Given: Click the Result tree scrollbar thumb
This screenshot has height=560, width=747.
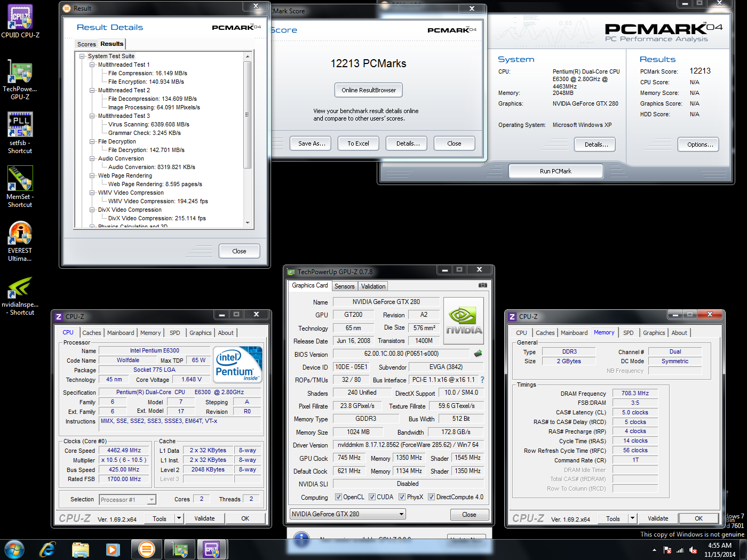Looking at the screenshot, I should click(247, 115).
